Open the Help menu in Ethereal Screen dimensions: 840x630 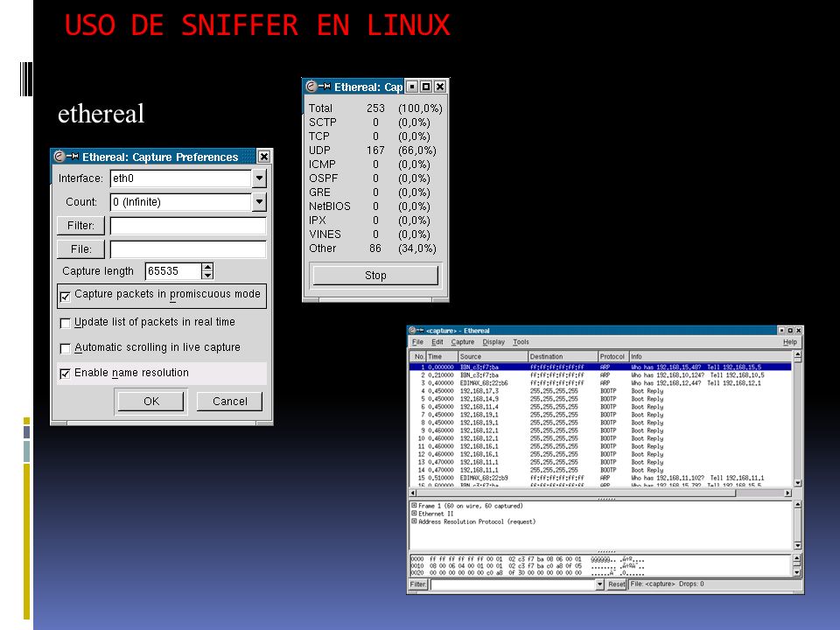pyautogui.click(x=789, y=342)
